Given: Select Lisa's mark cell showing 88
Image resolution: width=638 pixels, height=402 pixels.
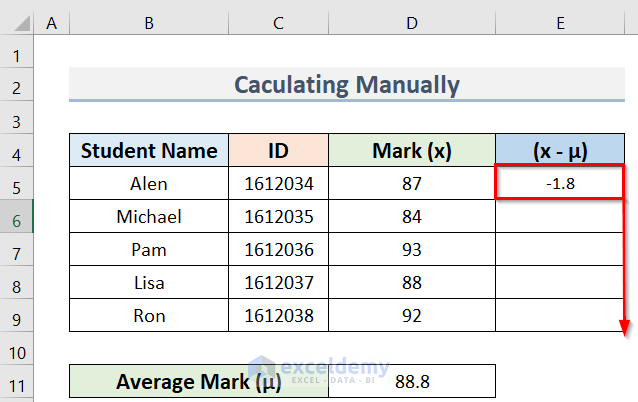Looking at the screenshot, I should click(411, 283).
